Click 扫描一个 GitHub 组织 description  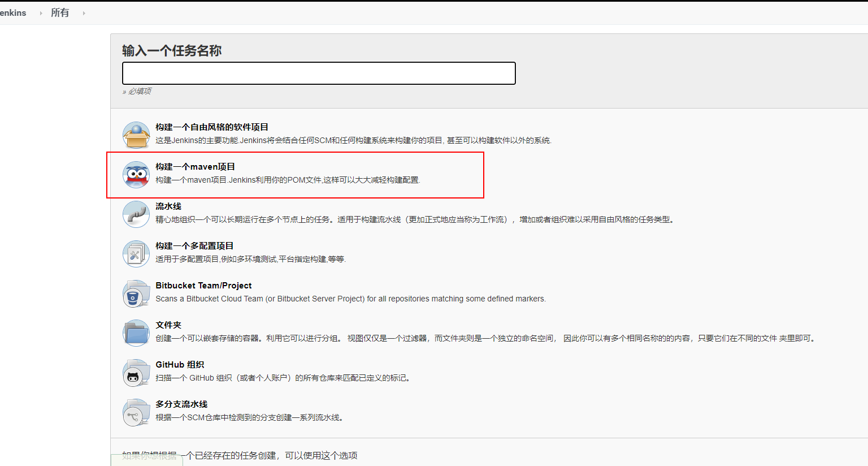pos(284,378)
